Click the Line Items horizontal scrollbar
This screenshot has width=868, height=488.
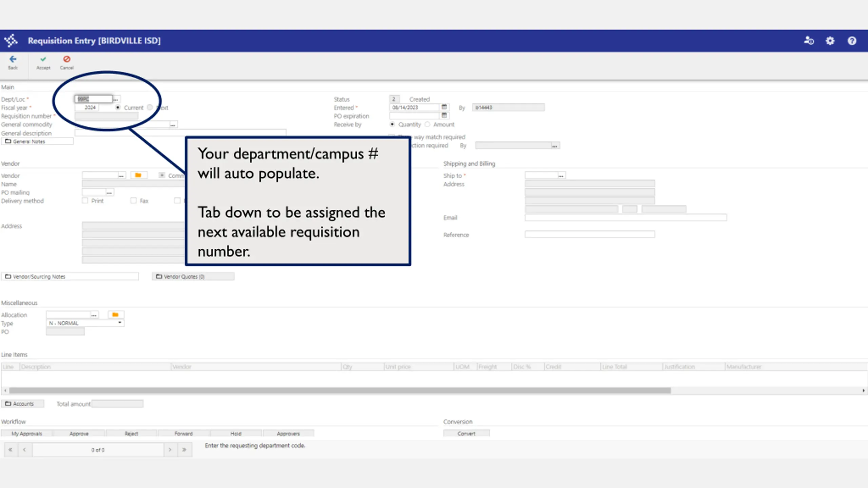tap(340, 391)
